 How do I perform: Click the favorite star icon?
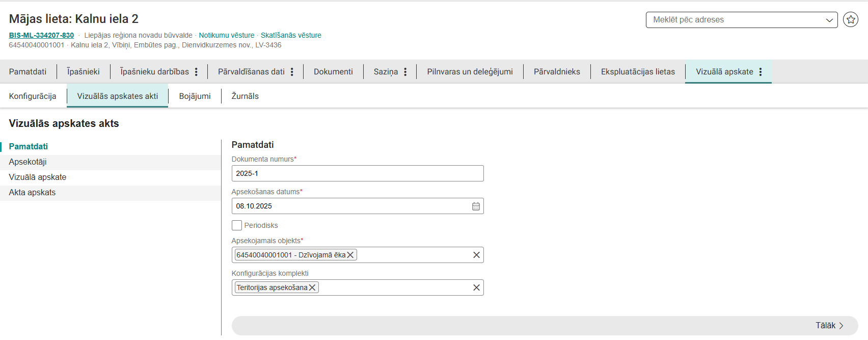[x=850, y=20]
